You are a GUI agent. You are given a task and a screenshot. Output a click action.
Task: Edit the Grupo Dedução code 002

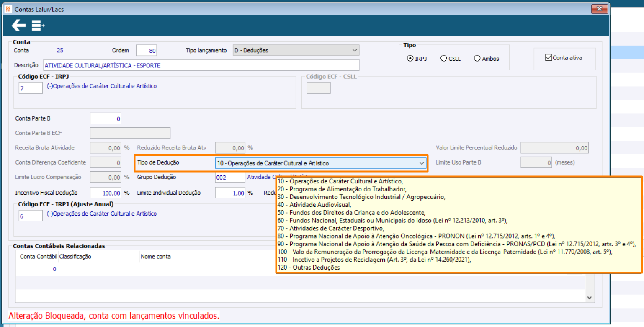click(230, 177)
